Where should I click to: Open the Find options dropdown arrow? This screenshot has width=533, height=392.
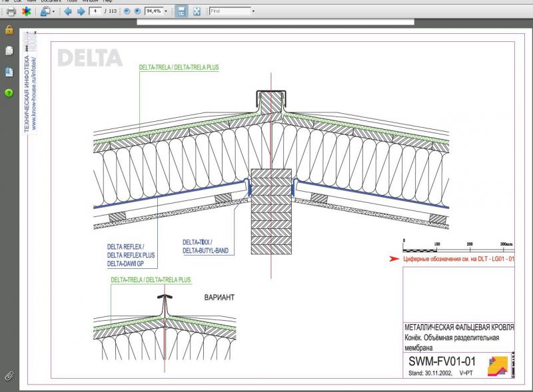tap(253, 11)
